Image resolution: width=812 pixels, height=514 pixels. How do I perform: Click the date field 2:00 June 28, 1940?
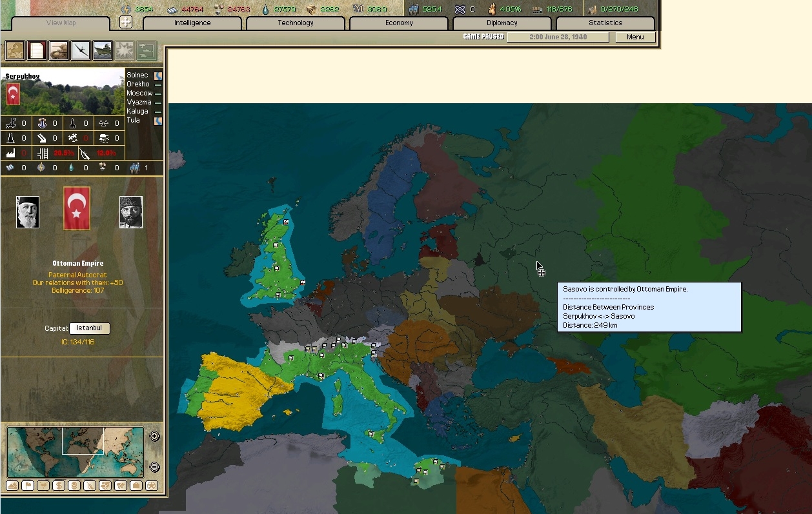point(558,37)
